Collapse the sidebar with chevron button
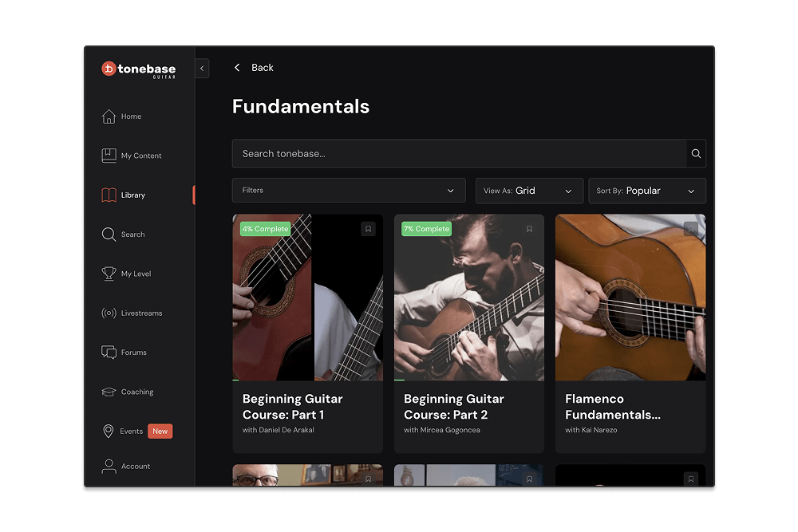The width and height of the screenshot is (798, 532). pyautogui.click(x=202, y=68)
